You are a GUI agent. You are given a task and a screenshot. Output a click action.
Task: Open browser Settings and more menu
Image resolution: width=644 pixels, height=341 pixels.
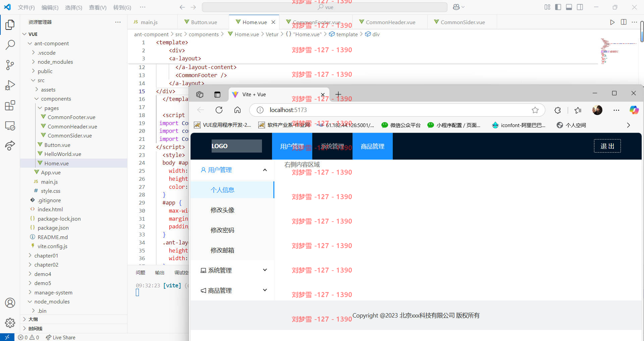tap(616, 110)
